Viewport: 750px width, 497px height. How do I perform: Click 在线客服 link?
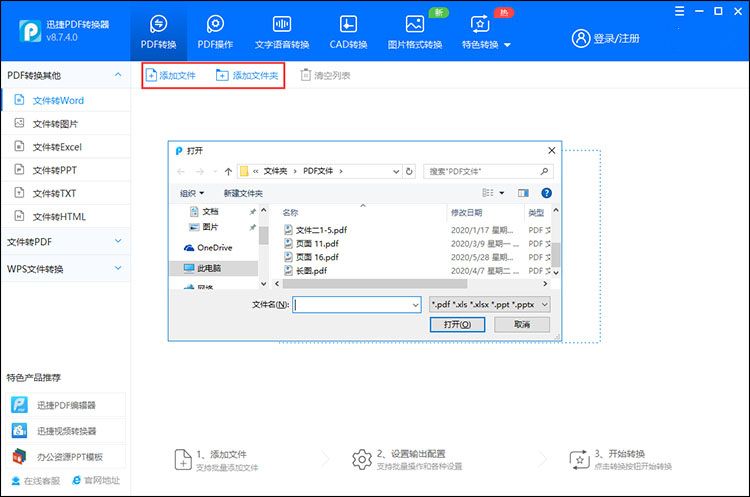pos(36,481)
